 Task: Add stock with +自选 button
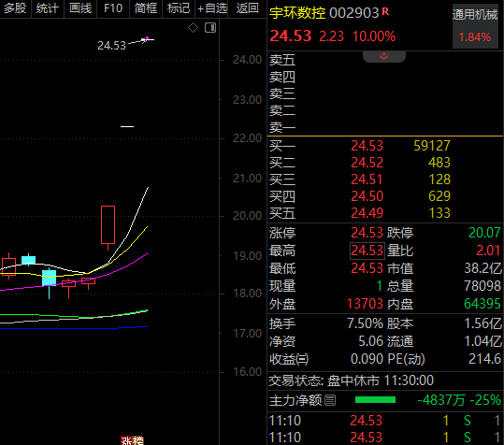pyautogui.click(x=211, y=8)
